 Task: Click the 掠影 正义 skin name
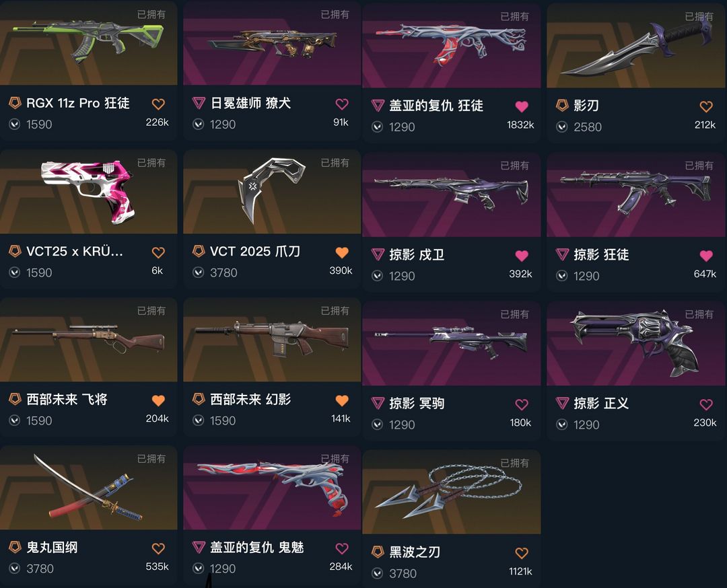click(x=601, y=403)
